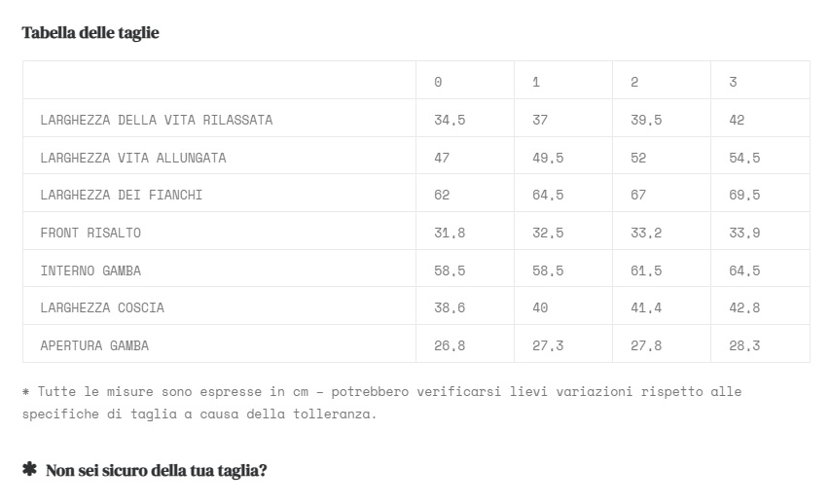This screenshot has width=830, height=504.
Task: Click the 'Tabella delle taglie' heading
Action: (90, 33)
